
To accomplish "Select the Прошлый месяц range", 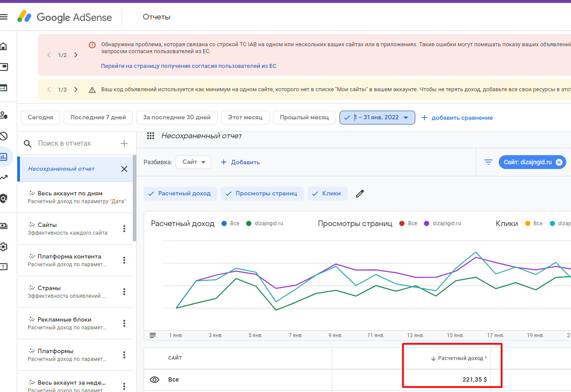I will tap(304, 118).
